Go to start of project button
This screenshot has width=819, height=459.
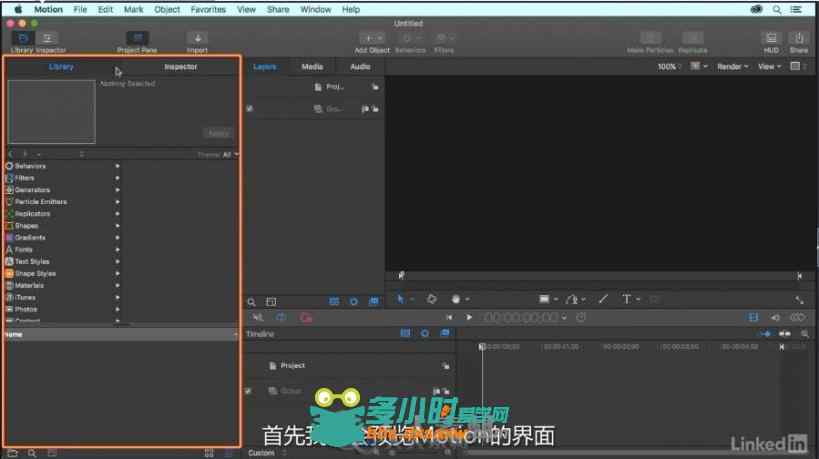pyautogui.click(x=449, y=317)
